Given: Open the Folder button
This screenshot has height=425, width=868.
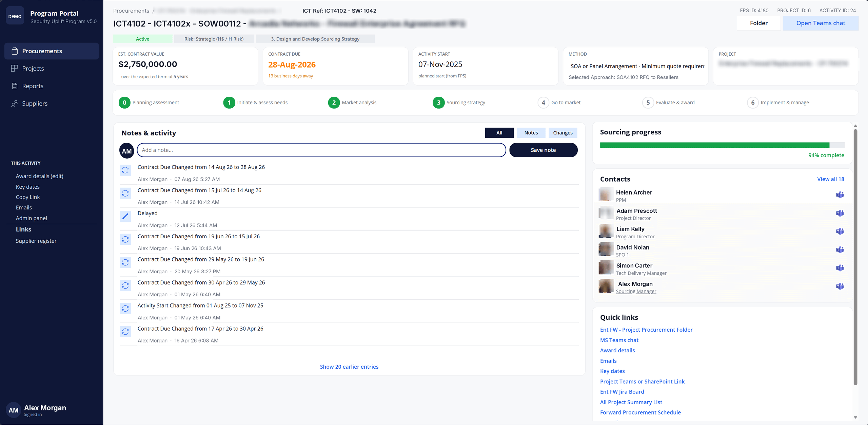Looking at the screenshot, I should [758, 23].
